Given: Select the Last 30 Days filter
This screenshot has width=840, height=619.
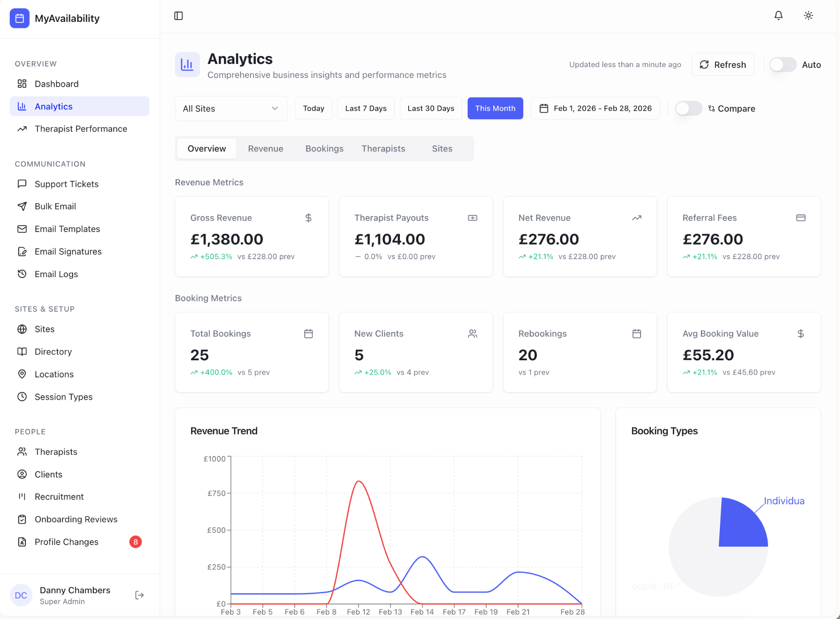Looking at the screenshot, I should (431, 109).
